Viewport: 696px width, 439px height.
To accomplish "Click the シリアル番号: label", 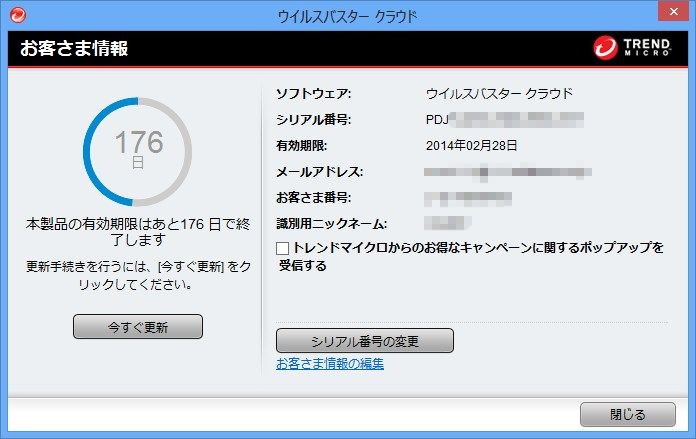I will (x=313, y=119).
